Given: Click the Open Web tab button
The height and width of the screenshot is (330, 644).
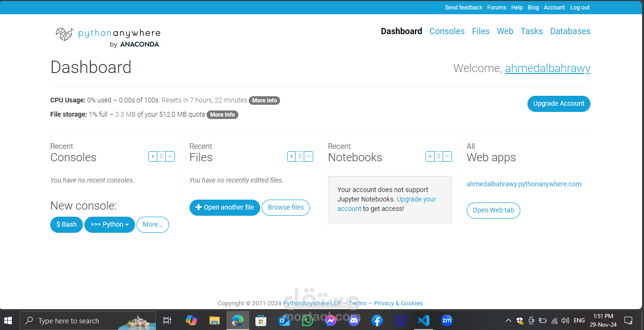Looking at the screenshot, I should coord(493,211).
